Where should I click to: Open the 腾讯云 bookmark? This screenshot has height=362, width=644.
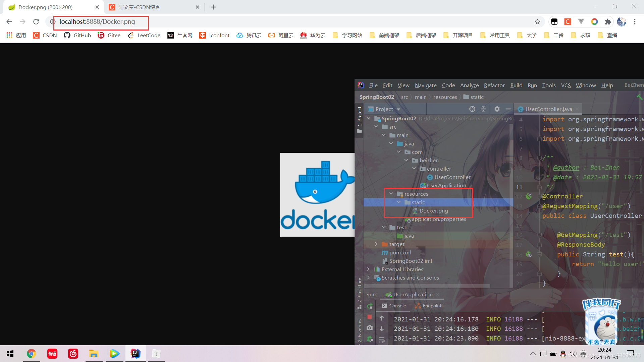point(249,35)
